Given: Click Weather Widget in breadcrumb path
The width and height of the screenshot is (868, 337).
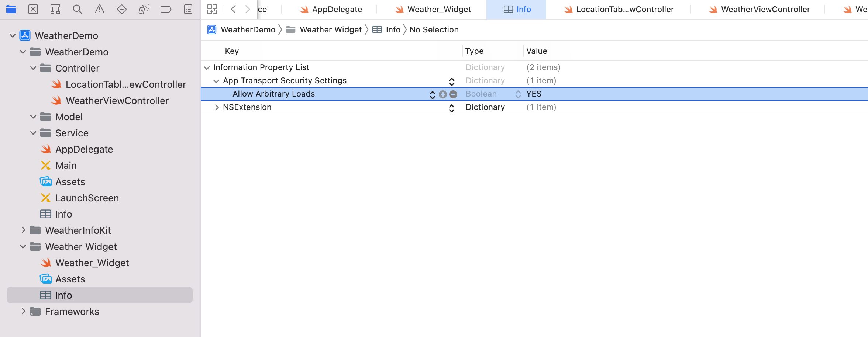Looking at the screenshot, I should pos(330,30).
